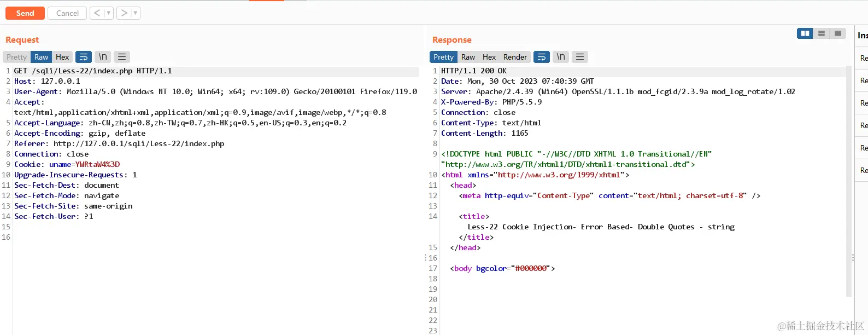
Task: Click the User-Agent header line
Action: click(x=215, y=91)
